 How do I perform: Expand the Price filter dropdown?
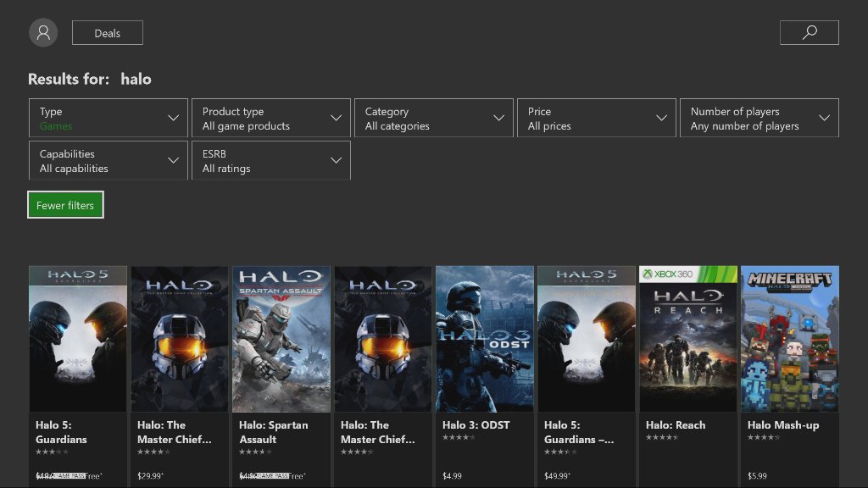coord(596,118)
